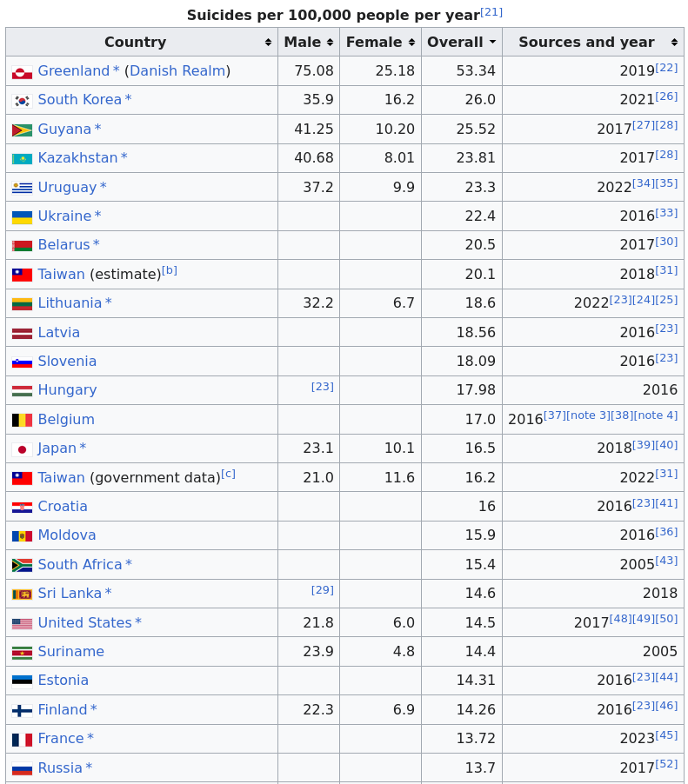Image resolution: width=688 pixels, height=784 pixels.
Task: Click the Guyana flag icon
Action: [22, 130]
